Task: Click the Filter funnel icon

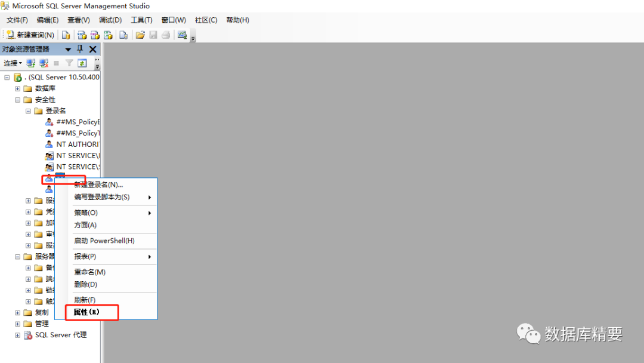Action: click(x=69, y=63)
